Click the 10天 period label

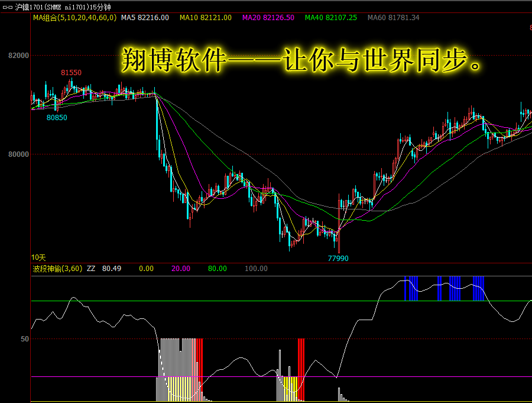(38, 257)
